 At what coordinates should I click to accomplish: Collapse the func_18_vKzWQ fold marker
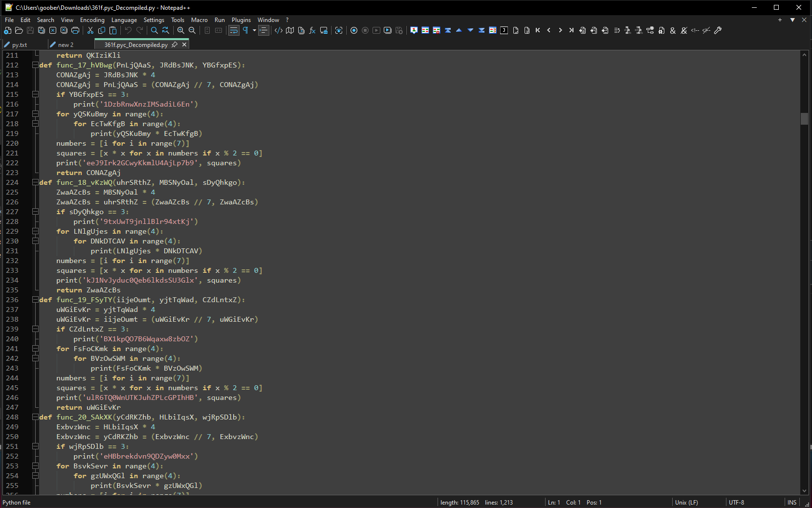pyautogui.click(x=35, y=182)
